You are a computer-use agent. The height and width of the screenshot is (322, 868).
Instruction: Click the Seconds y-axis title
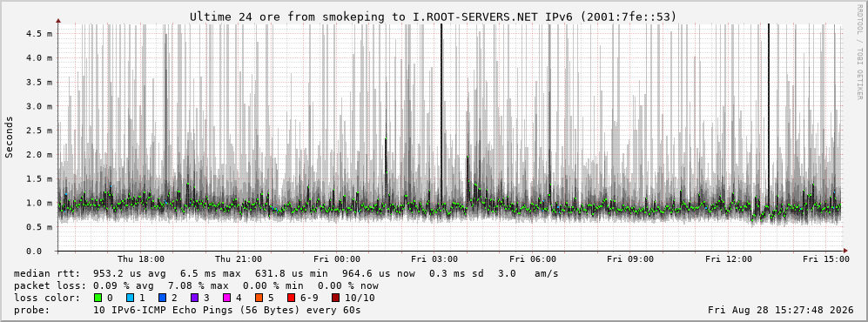pos(10,138)
